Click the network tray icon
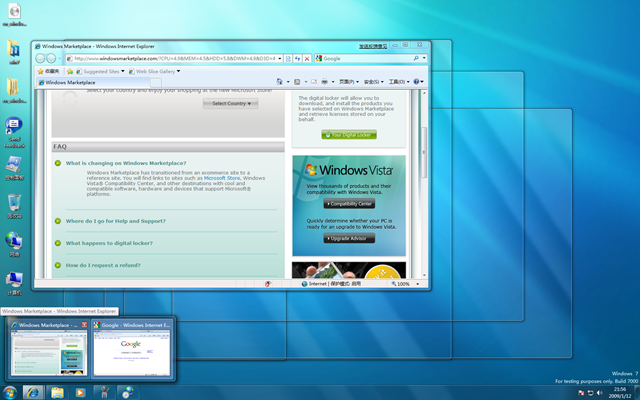 point(590,393)
